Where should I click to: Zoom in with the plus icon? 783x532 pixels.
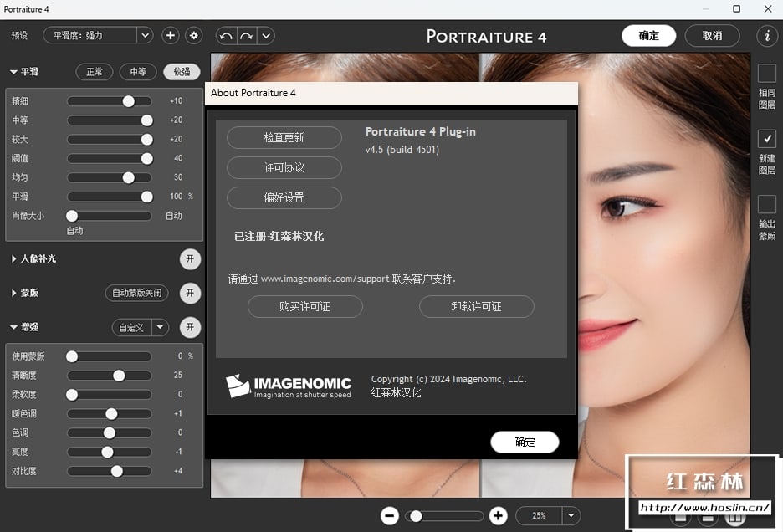click(498, 515)
